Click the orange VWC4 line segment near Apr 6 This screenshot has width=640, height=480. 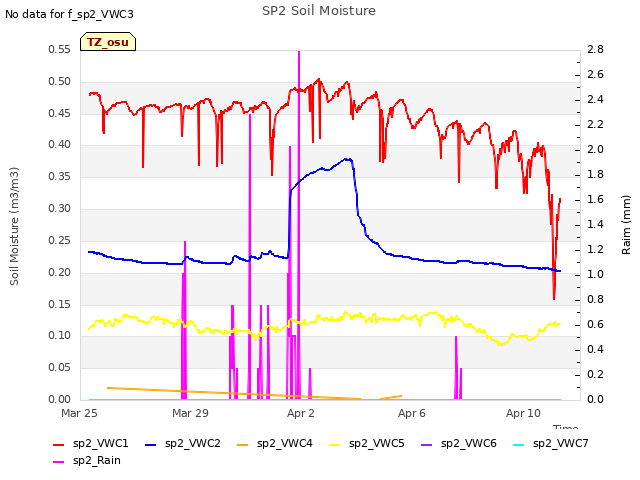click(391, 397)
